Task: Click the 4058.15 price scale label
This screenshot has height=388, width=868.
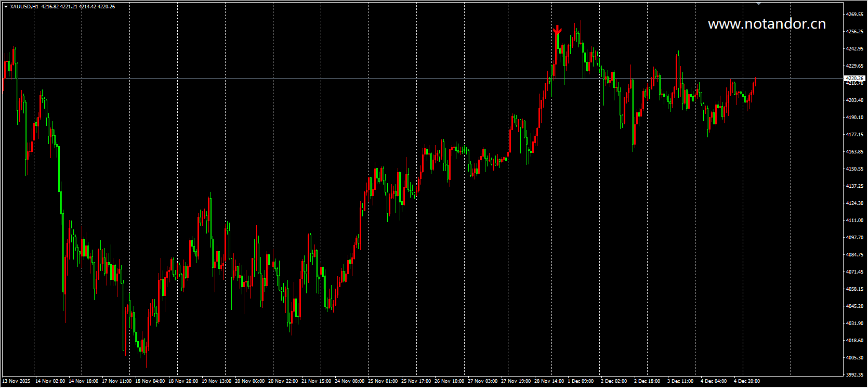Action: tap(854, 289)
